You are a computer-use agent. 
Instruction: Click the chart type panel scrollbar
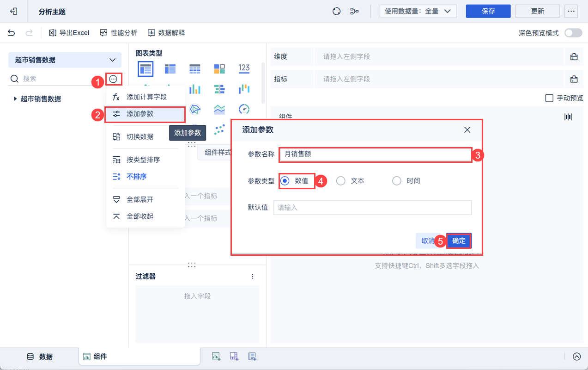(x=263, y=83)
